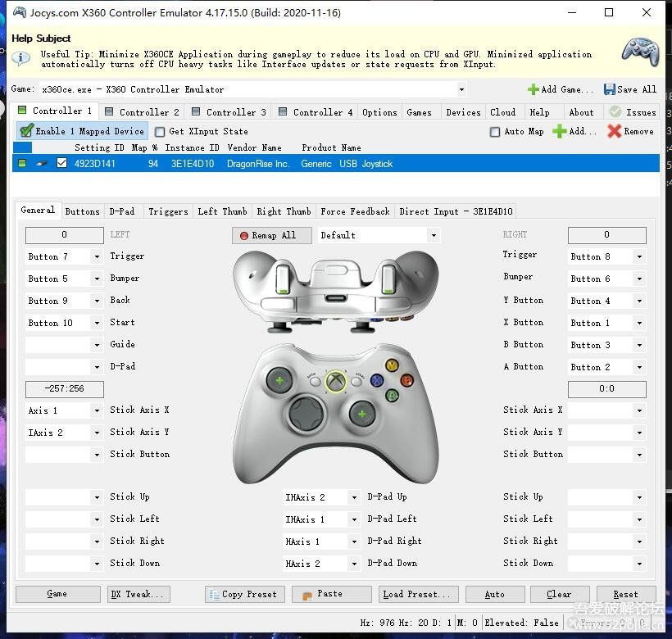Viewport: 672px width, 639px height.
Task: Click the gamepad icon in help banner
Action: tap(640, 52)
